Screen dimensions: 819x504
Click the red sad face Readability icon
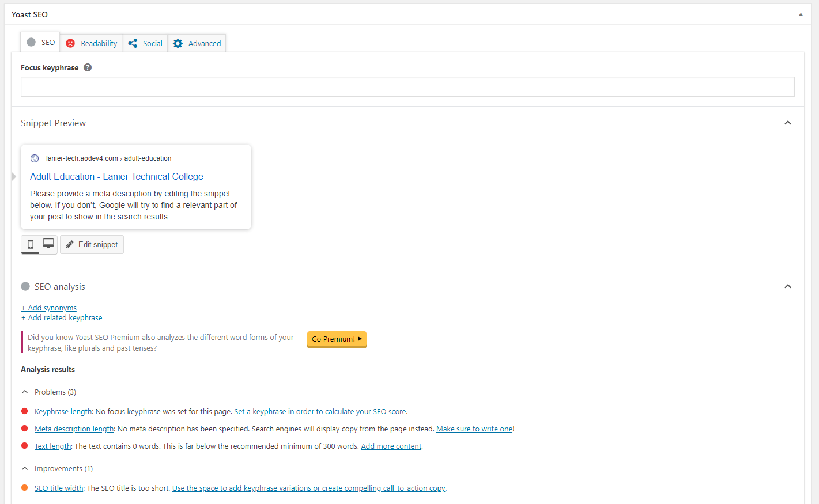pos(70,43)
